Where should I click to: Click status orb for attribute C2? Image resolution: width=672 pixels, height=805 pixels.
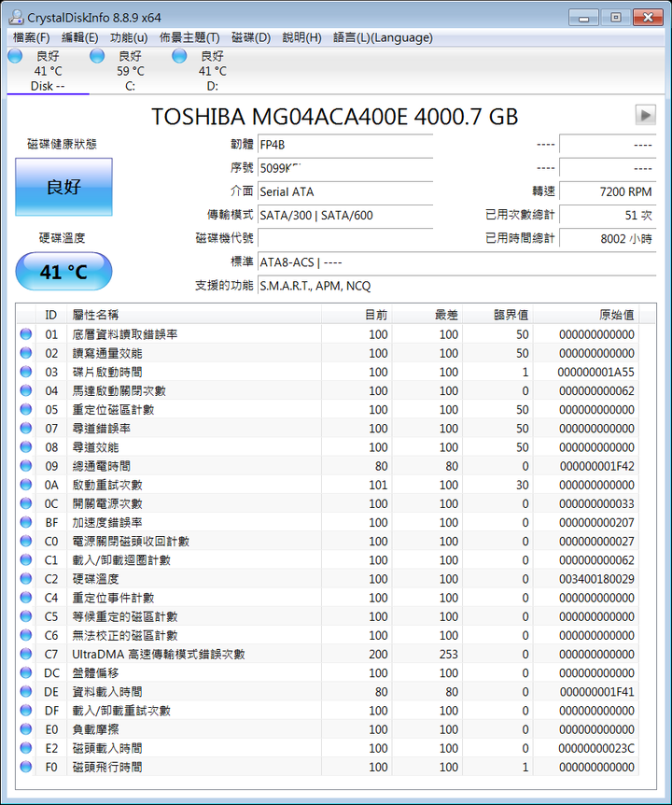(x=25, y=579)
